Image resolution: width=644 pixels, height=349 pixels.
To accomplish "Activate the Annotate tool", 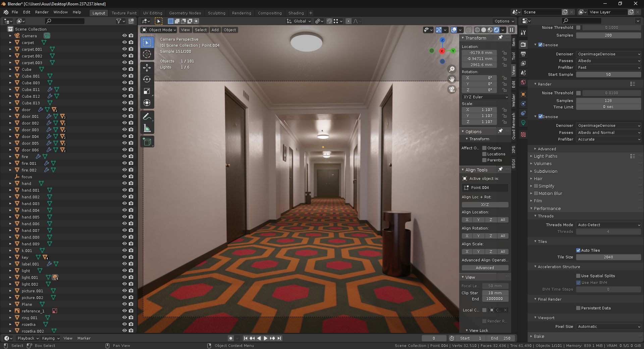I will coord(147,117).
